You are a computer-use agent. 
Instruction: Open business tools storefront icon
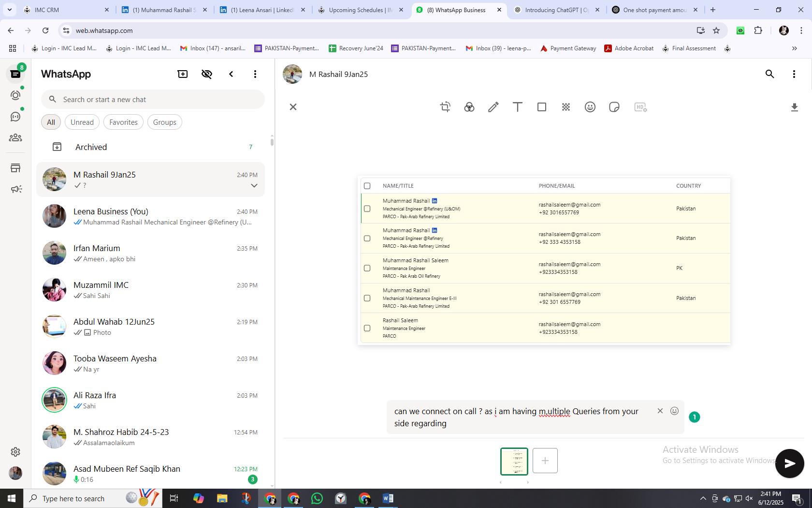tap(15, 168)
